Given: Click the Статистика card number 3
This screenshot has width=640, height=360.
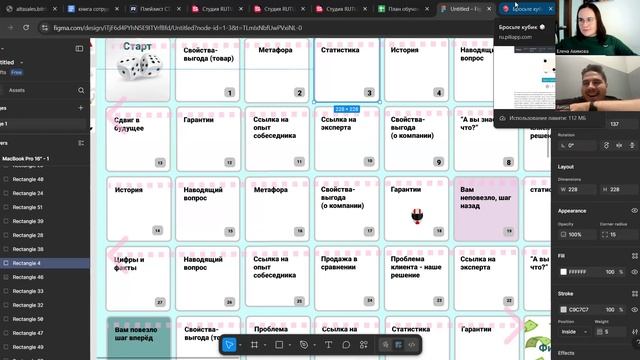Looking at the screenshot, I should (x=347, y=70).
